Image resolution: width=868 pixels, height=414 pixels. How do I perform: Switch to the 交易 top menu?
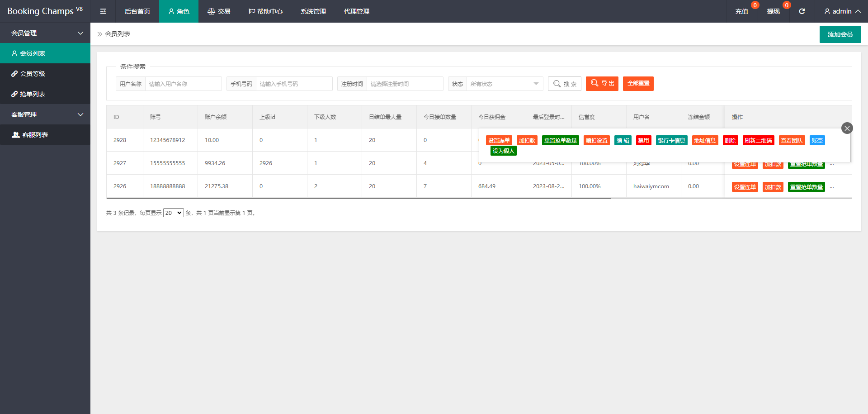(219, 11)
